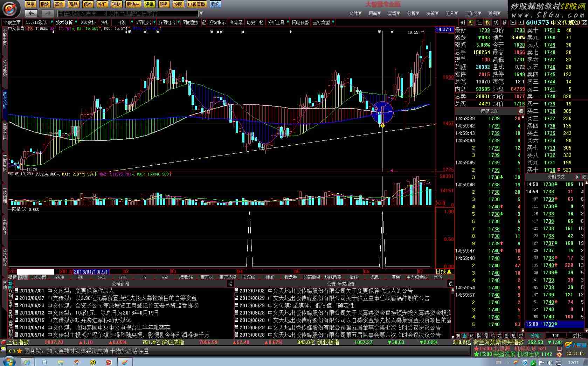Open the F10资料 toolbar item
Image resolution: width=588 pixels, height=366 pixels.
[x=88, y=22]
